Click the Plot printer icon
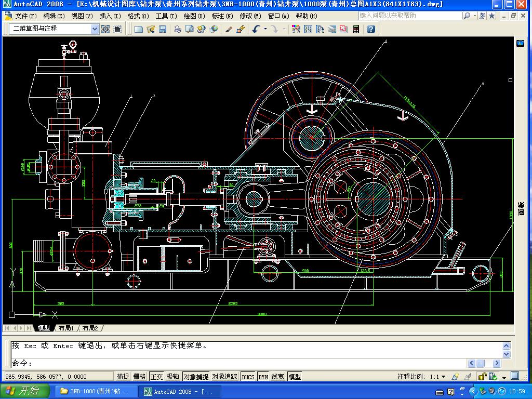The height and width of the screenshot is (399, 532). pyautogui.click(x=178, y=29)
